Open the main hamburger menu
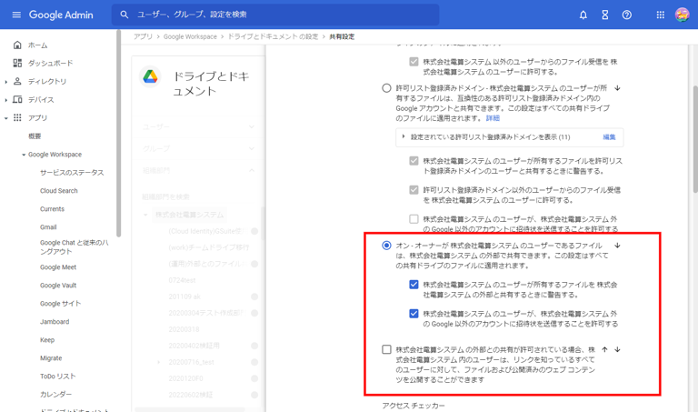Image resolution: width=698 pixels, height=412 pixels. click(x=16, y=15)
